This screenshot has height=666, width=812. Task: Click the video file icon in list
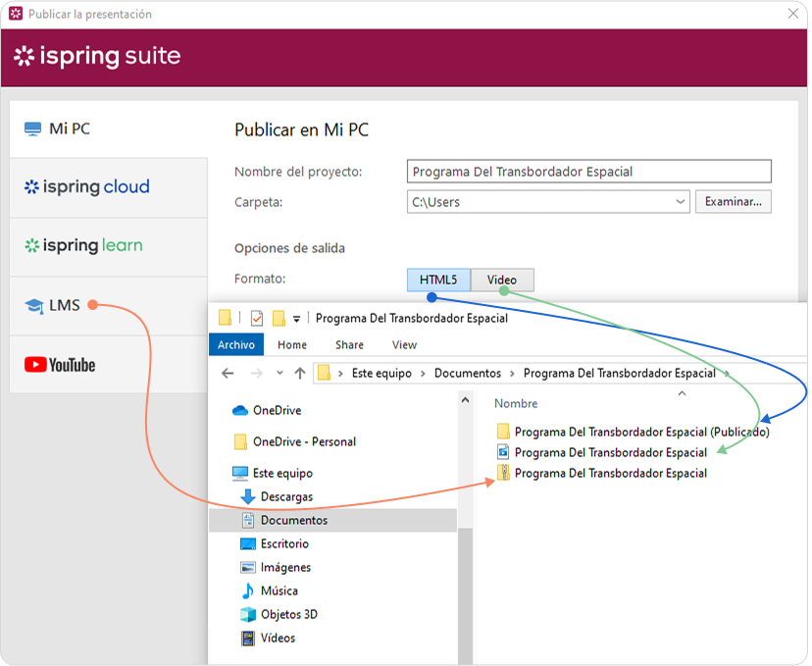[503, 452]
